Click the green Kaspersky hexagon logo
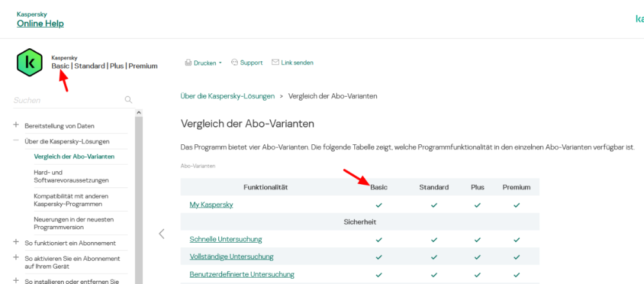Screen dimensions: 644x284 (x=30, y=62)
